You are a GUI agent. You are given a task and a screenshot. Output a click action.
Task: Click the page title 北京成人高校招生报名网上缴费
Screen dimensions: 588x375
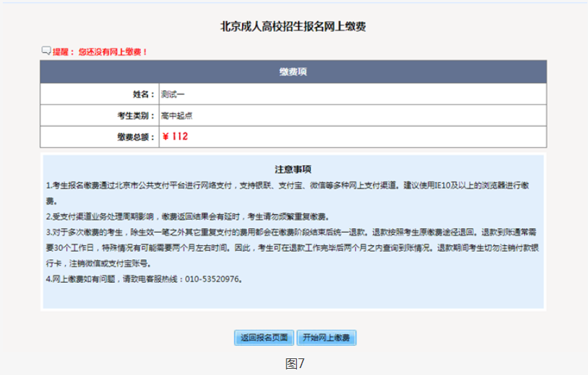(293, 27)
